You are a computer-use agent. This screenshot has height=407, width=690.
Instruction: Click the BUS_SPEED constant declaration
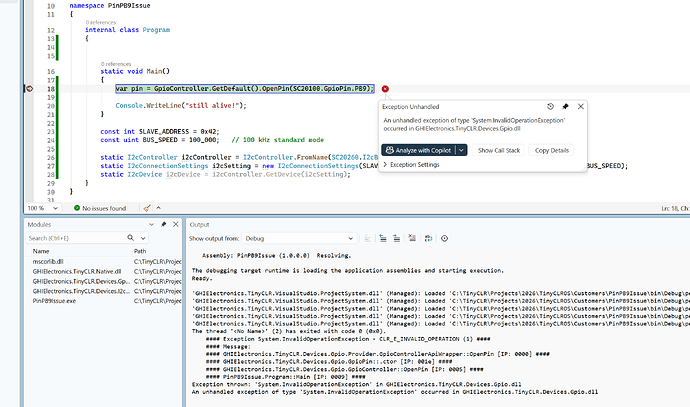point(159,140)
